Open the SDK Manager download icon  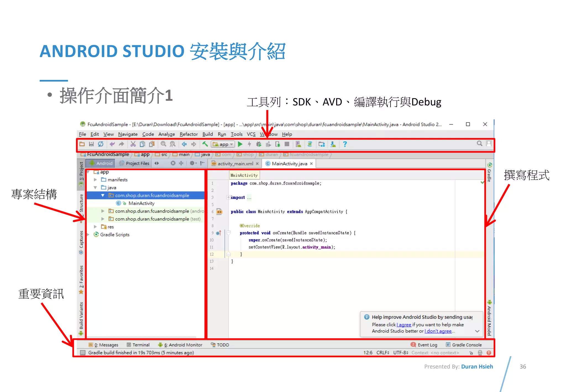coord(333,144)
